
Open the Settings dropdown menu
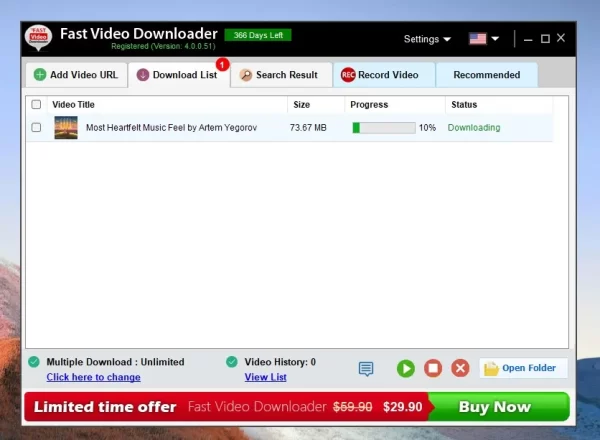coord(427,39)
